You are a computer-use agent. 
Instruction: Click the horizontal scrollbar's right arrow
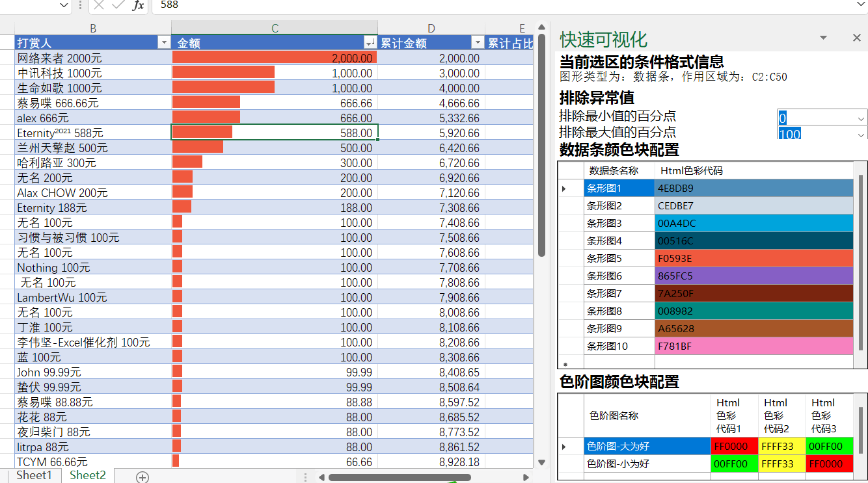526,477
